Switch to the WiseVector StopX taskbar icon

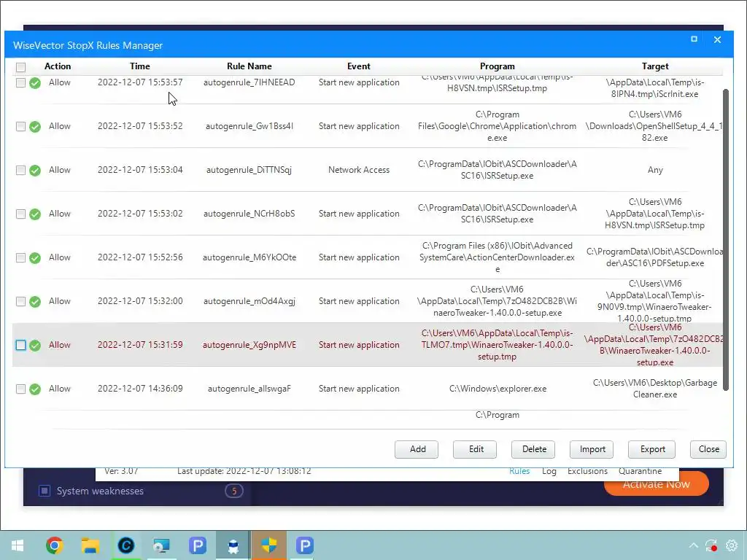pos(233,545)
